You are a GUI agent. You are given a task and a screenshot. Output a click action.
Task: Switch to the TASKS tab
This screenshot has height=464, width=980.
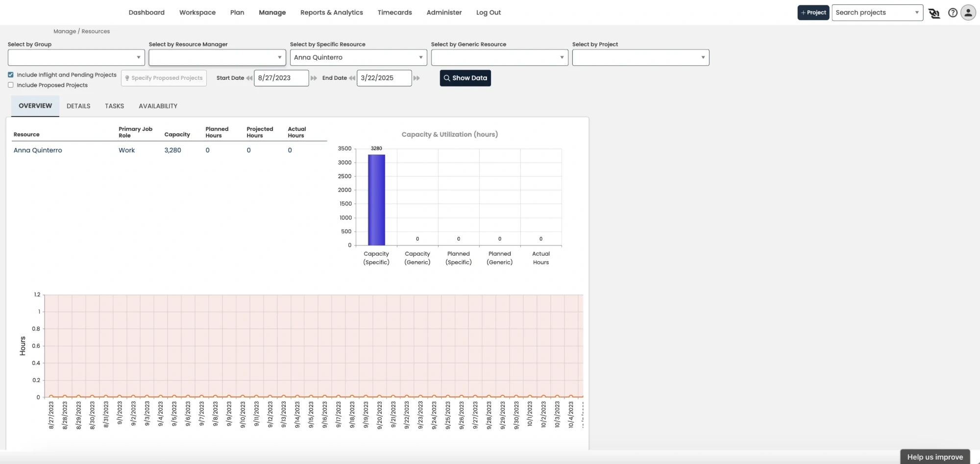coord(114,106)
